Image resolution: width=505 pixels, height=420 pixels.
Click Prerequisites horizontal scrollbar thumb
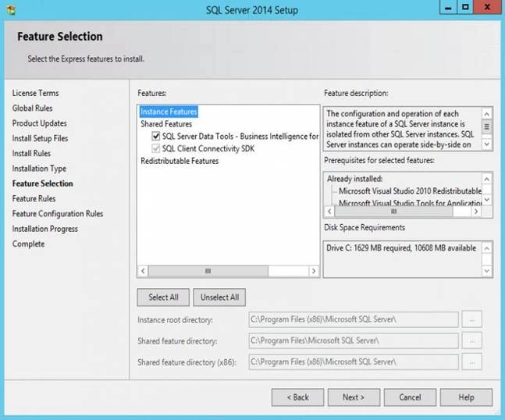[x=393, y=212]
